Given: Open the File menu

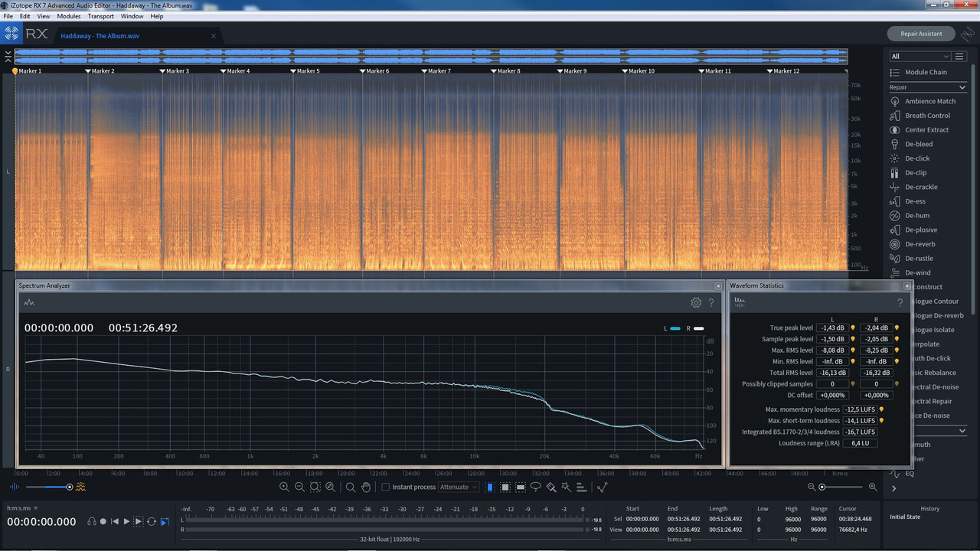Looking at the screenshot, I should pyautogui.click(x=8, y=16).
